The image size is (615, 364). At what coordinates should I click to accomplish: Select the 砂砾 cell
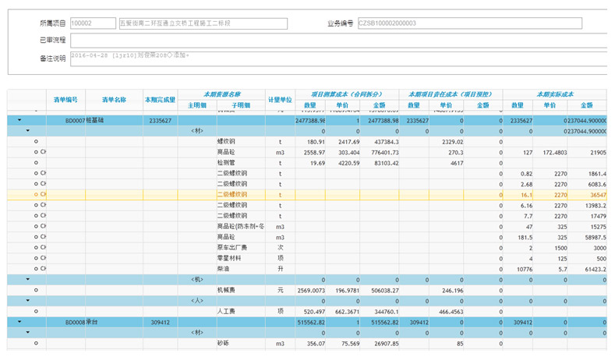241,343
